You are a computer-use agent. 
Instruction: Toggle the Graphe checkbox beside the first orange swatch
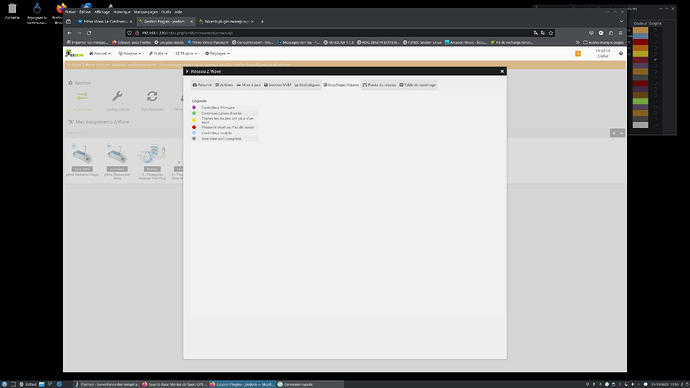(655, 30)
